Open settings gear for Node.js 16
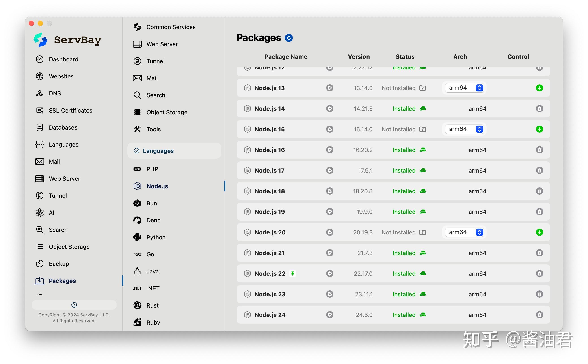Image resolution: width=588 pixels, height=364 pixels. [x=329, y=150]
